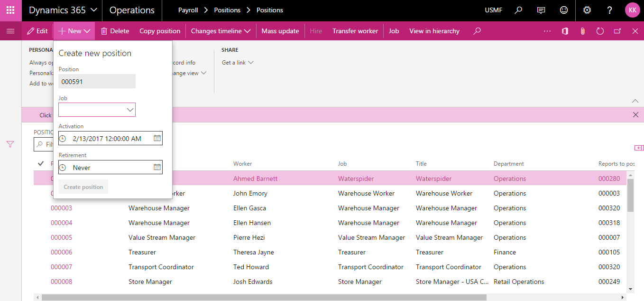This screenshot has height=301, width=644.
Task: Open the Job dropdown in Create new position
Action: tap(129, 109)
